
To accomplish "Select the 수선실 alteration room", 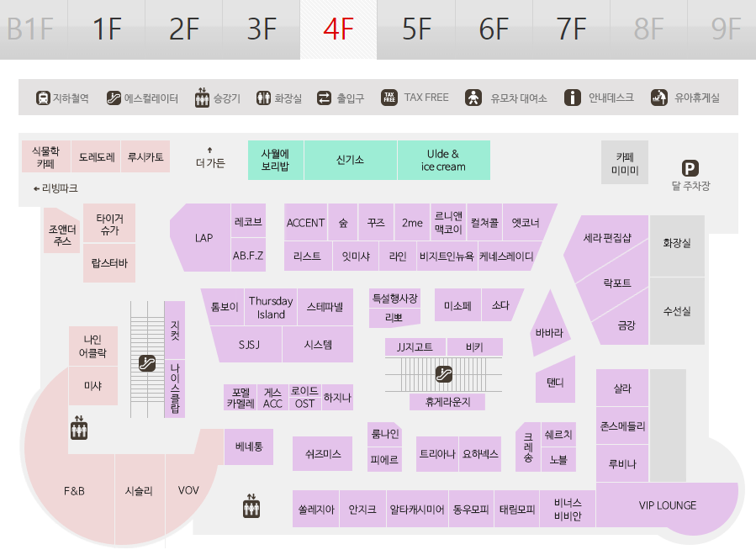I will [x=677, y=311].
